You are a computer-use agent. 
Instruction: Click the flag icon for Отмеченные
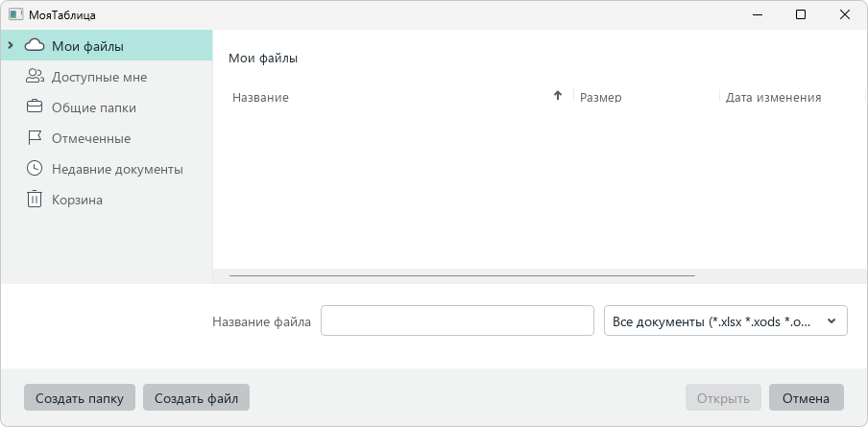point(35,138)
